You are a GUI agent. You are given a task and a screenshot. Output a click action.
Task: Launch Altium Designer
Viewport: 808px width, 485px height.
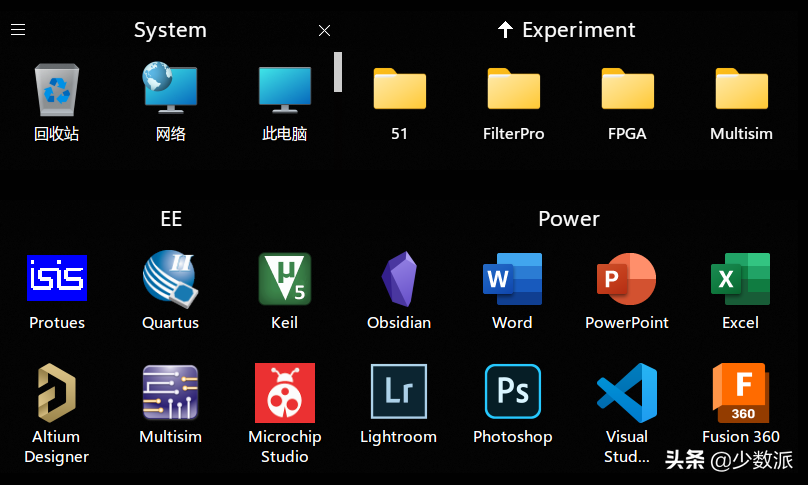pos(57,392)
